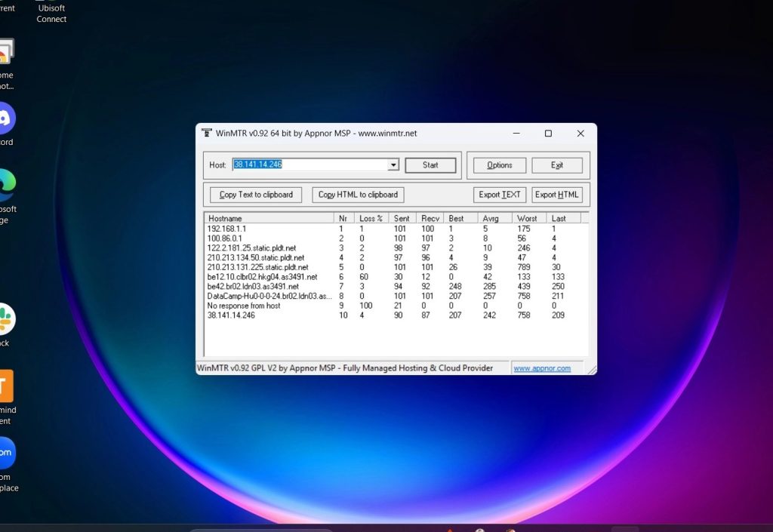Minimize the WinMTR window
Viewport: 773px width, 532px height.
pyautogui.click(x=516, y=134)
